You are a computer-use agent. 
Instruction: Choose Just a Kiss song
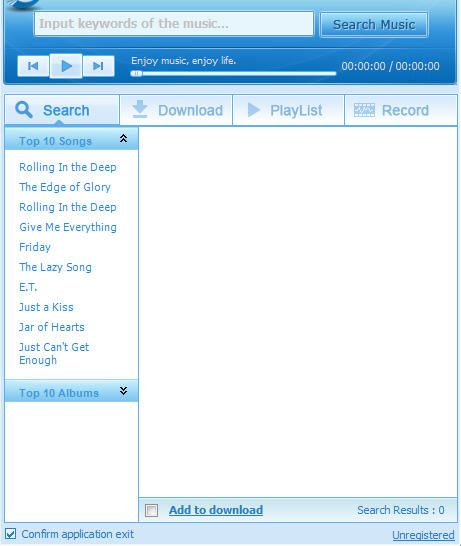[46, 307]
